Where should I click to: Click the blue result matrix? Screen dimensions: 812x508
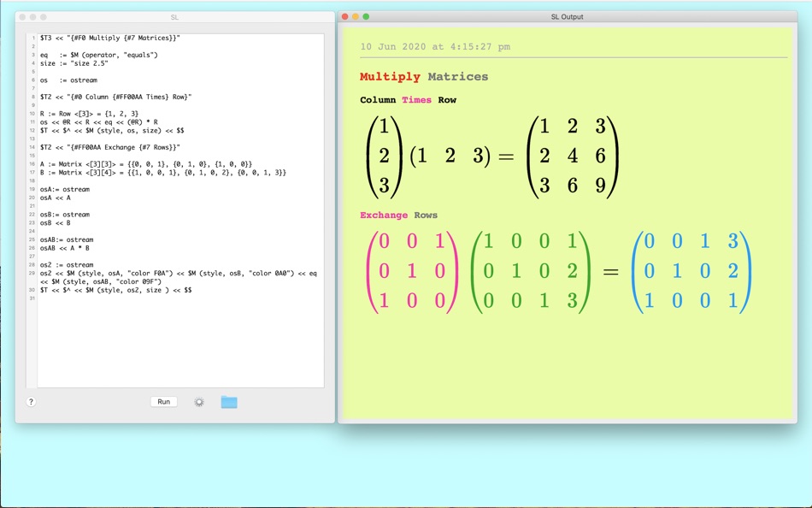(691, 272)
